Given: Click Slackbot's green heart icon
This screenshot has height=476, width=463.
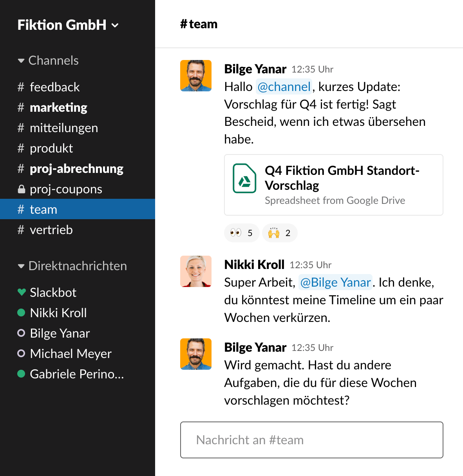Looking at the screenshot, I should [22, 292].
